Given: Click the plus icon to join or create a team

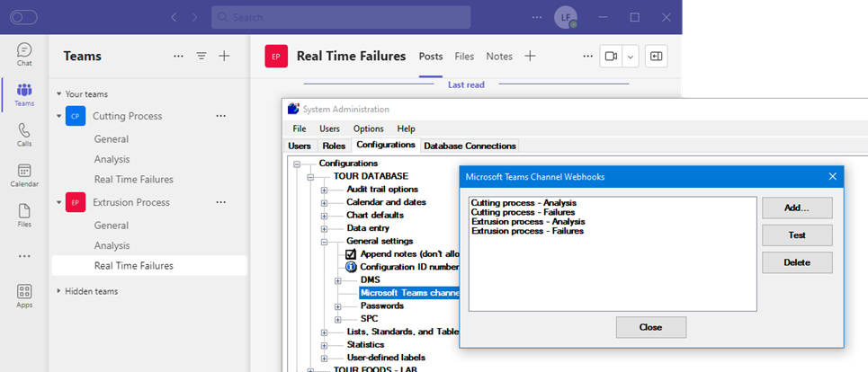Looking at the screenshot, I should tap(225, 56).
